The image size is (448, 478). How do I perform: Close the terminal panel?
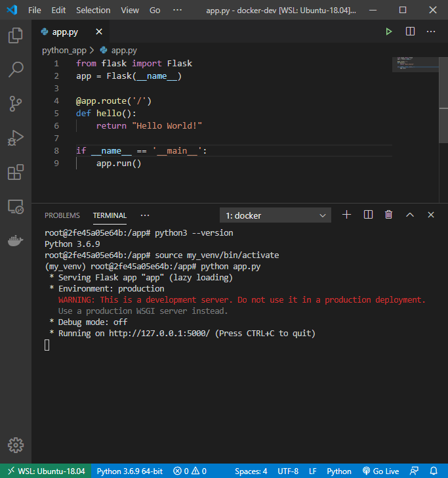tap(431, 215)
